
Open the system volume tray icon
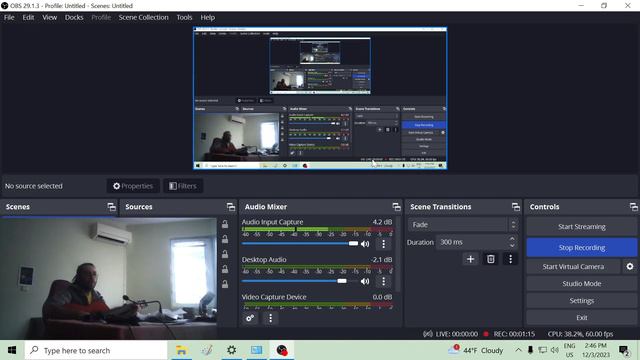tap(554, 350)
